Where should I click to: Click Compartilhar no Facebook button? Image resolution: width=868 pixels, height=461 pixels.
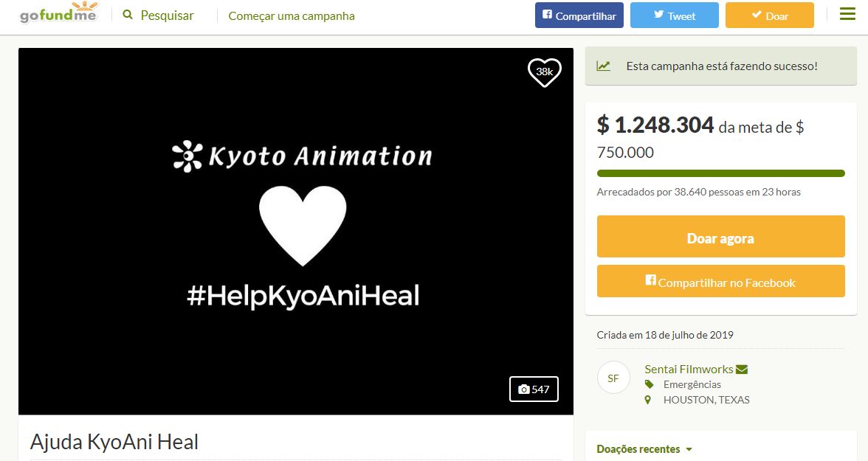pos(720,281)
